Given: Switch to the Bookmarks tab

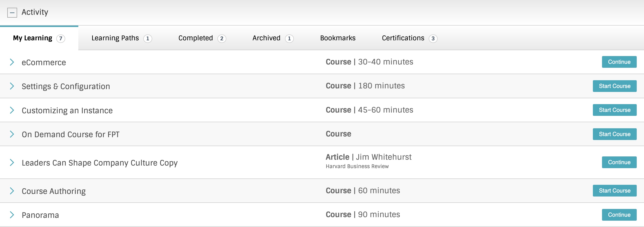Looking at the screenshot, I should tap(338, 38).
